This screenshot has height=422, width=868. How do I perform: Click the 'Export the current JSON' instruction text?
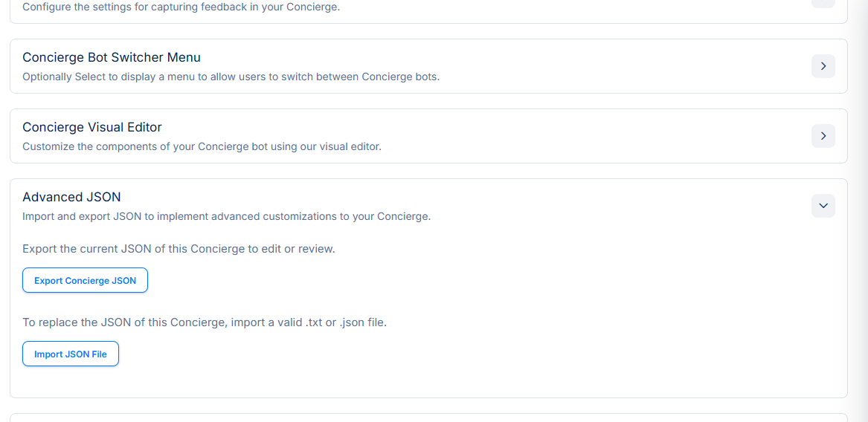coord(179,249)
